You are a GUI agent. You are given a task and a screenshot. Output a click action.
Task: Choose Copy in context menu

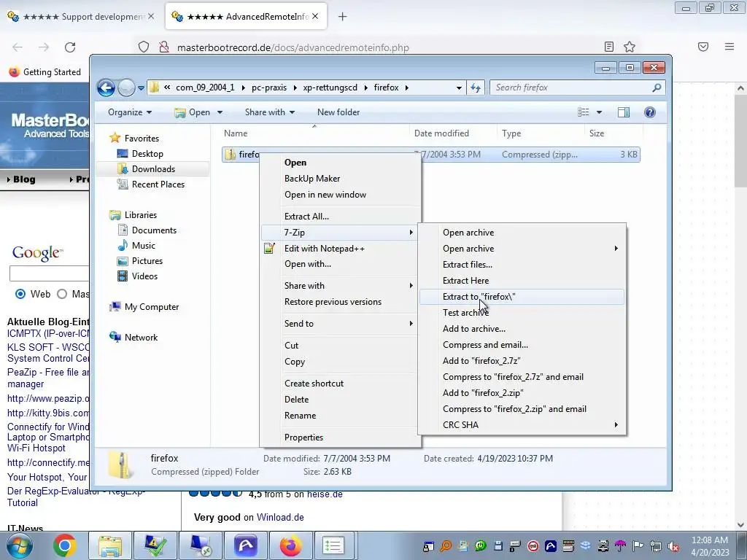pyautogui.click(x=341, y=362)
